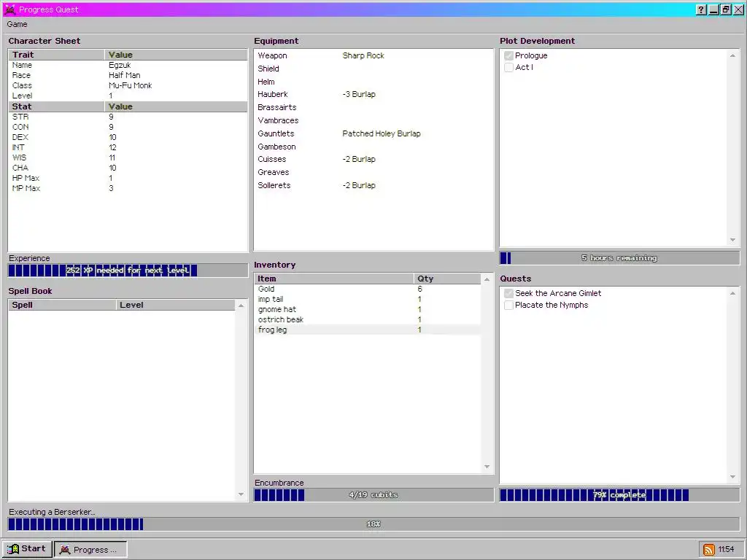Click Spell Book scroll down arrow
This screenshot has height=560, width=747.
click(241, 494)
